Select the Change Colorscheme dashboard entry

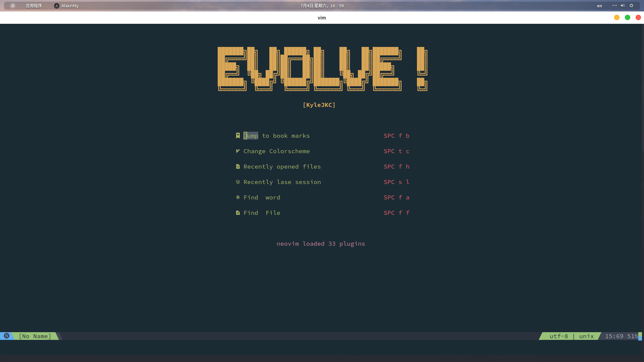[276, 151]
